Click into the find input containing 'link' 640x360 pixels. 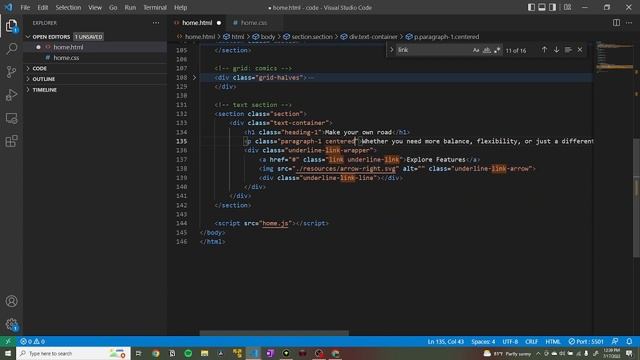tap(433, 50)
